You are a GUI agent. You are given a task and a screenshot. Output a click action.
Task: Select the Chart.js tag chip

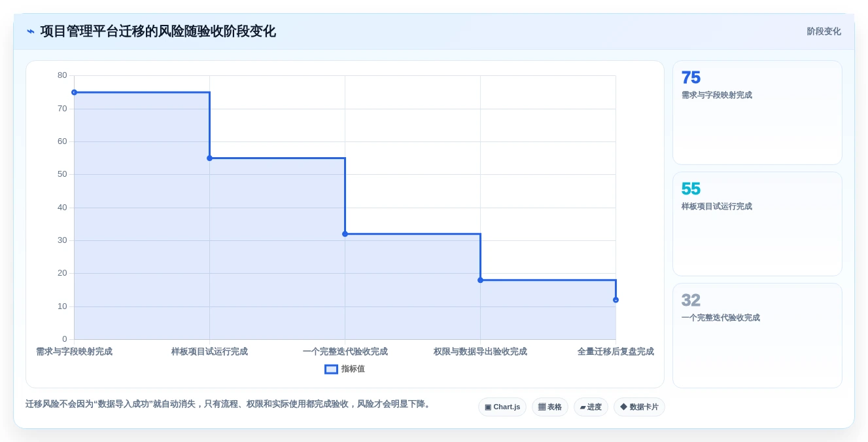pos(502,407)
